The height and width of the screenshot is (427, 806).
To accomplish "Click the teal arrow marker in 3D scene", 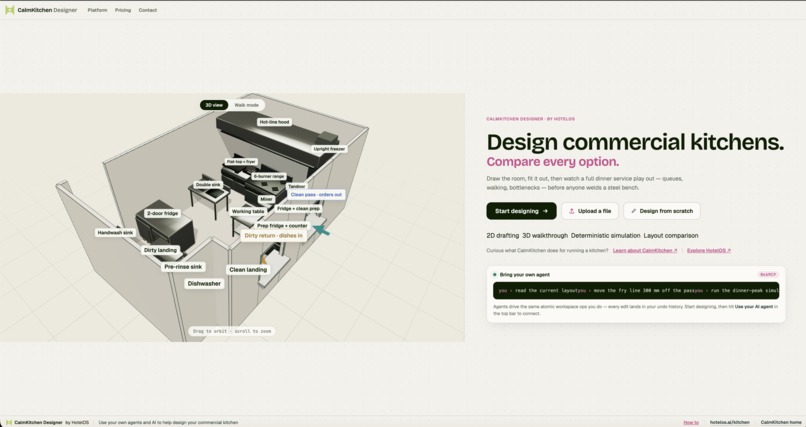I will pyautogui.click(x=321, y=230).
